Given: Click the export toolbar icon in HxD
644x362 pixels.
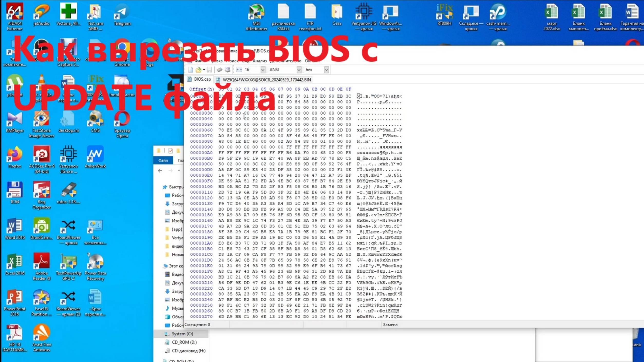Looking at the screenshot, I should 227,70.
